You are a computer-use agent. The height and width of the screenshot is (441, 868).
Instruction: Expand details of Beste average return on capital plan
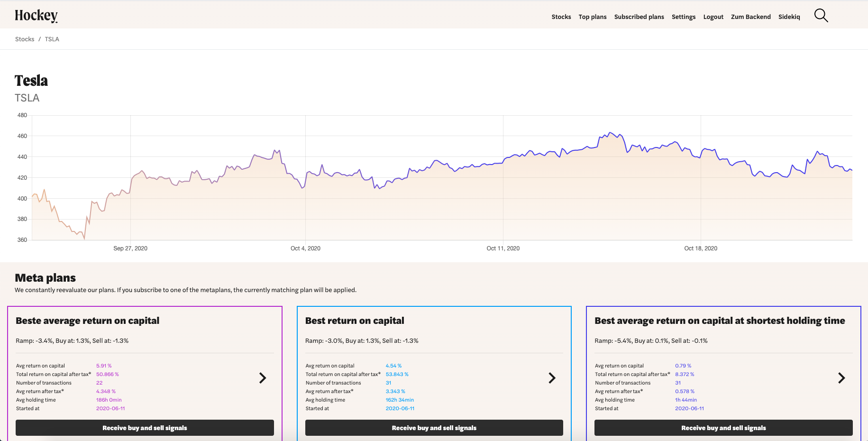pyautogui.click(x=263, y=378)
